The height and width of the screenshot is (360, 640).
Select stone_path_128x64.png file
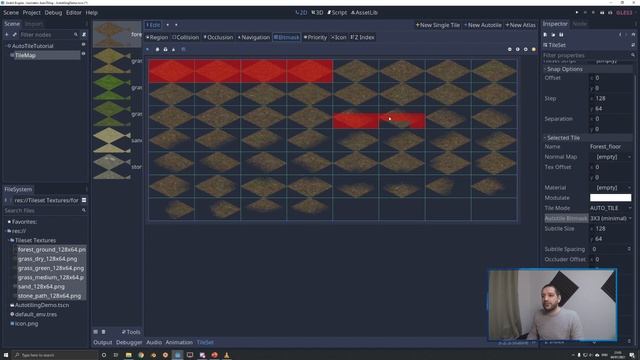[x=49, y=296]
